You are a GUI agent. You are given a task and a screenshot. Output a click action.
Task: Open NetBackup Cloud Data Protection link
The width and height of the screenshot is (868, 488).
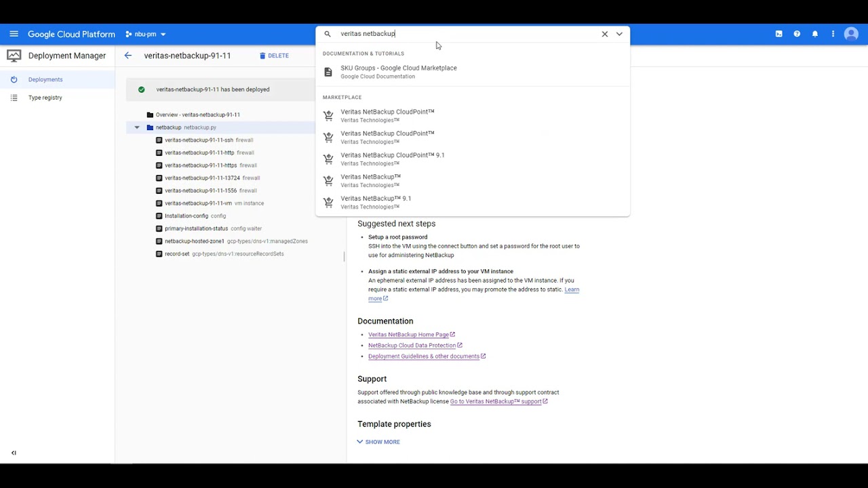412,346
